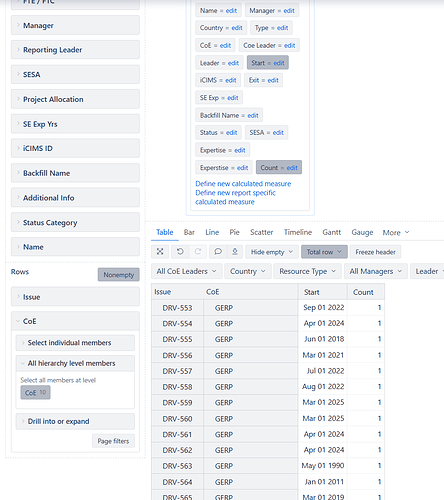Open the comment bubble icon

tap(218, 252)
